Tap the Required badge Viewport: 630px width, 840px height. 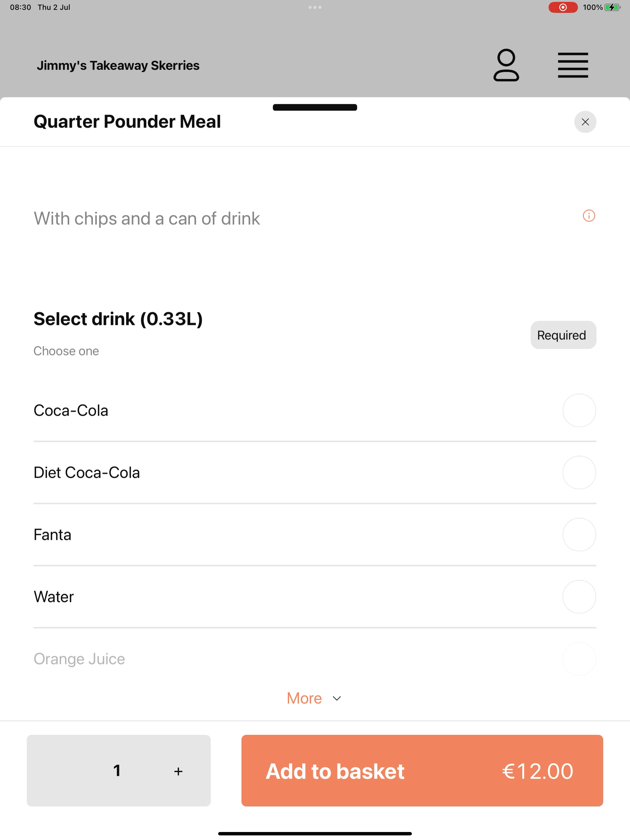coord(563,335)
